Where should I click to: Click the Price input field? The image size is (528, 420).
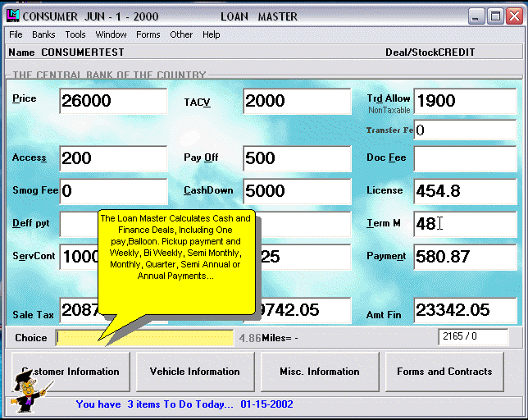coord(113,101)
